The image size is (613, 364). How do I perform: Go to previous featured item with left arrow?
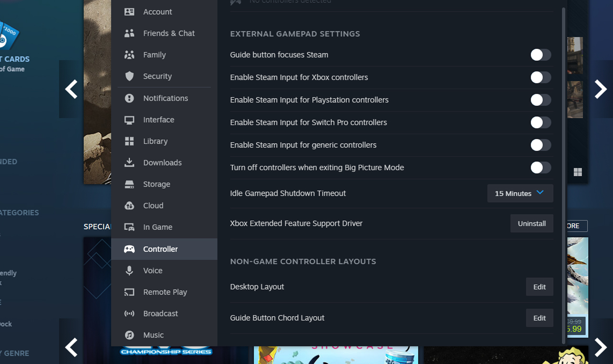71,89
